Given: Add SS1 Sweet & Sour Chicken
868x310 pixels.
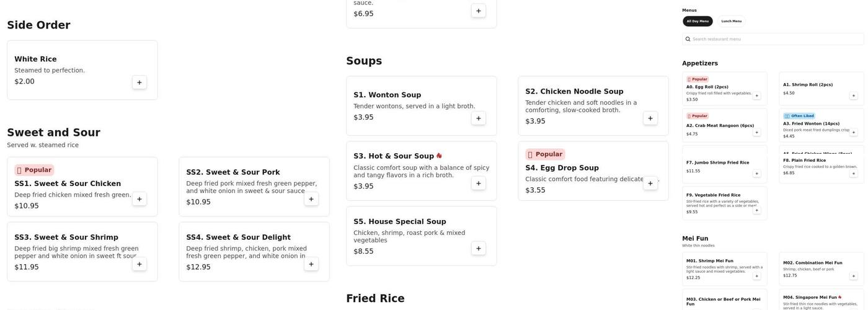Looking at the screenshot, I should [x=139, y=199].
